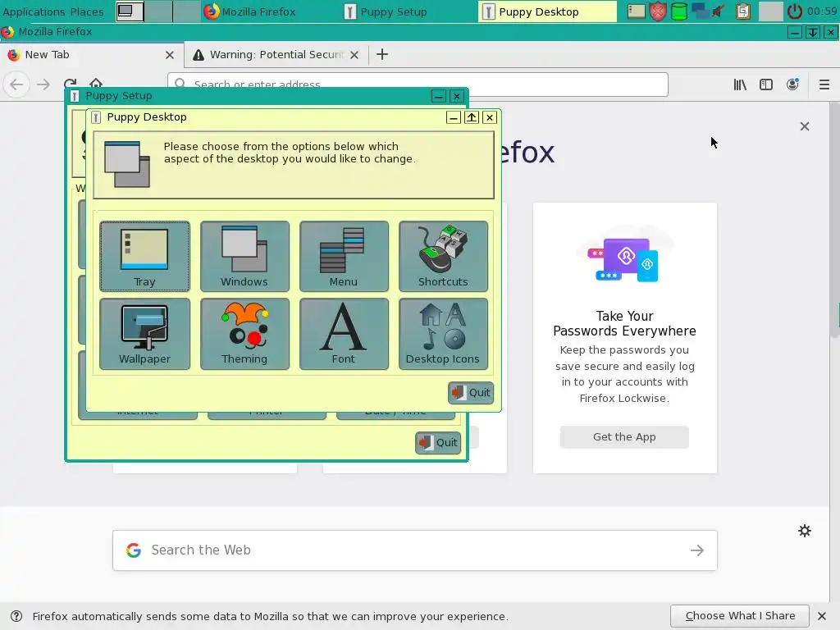Image resolution: width=840 pixels, height=630 pixels.
Task: Open a new Firefox tab with plus button
Action: pos(382,54)
